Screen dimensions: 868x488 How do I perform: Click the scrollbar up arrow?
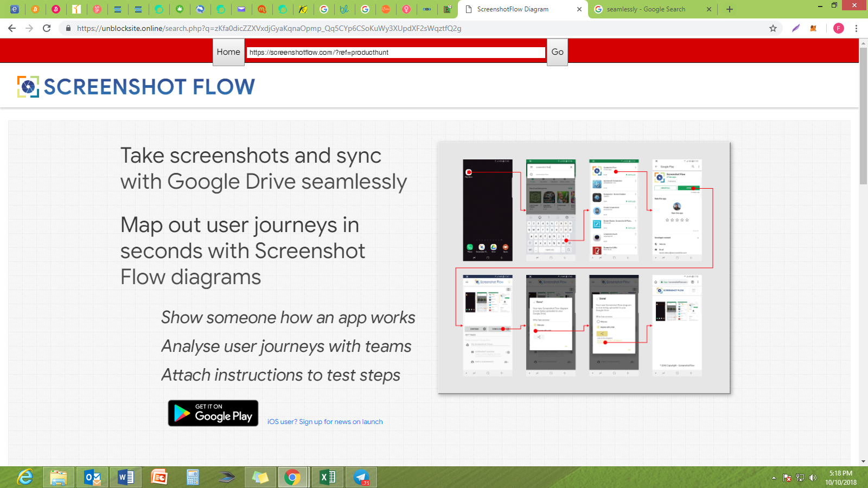click(863, 43)
